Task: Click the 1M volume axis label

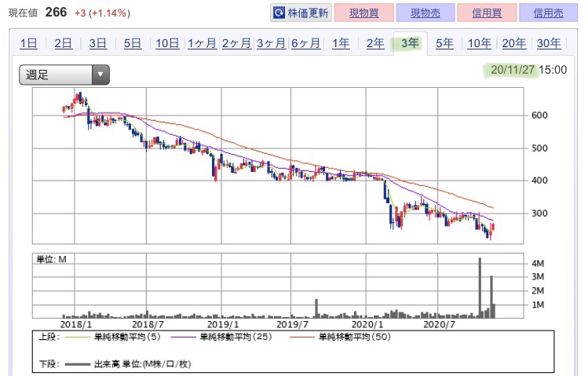Action: [x=538, y=305]
